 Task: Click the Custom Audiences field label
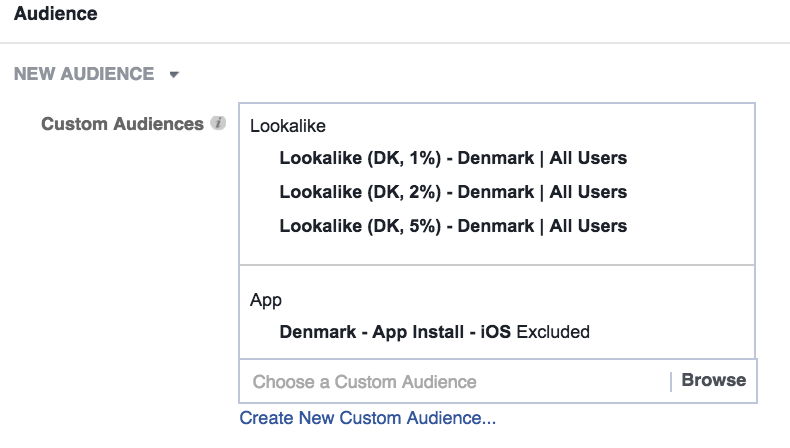click(122, 125)
